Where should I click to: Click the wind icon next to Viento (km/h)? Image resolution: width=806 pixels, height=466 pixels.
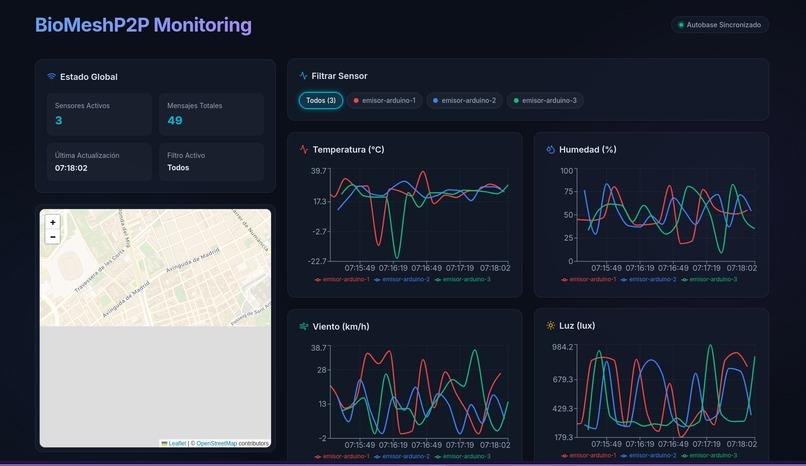coord(304,326)
